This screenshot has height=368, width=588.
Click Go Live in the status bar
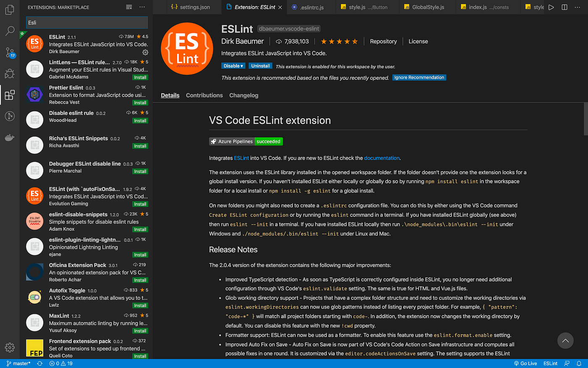coord(525,363)
